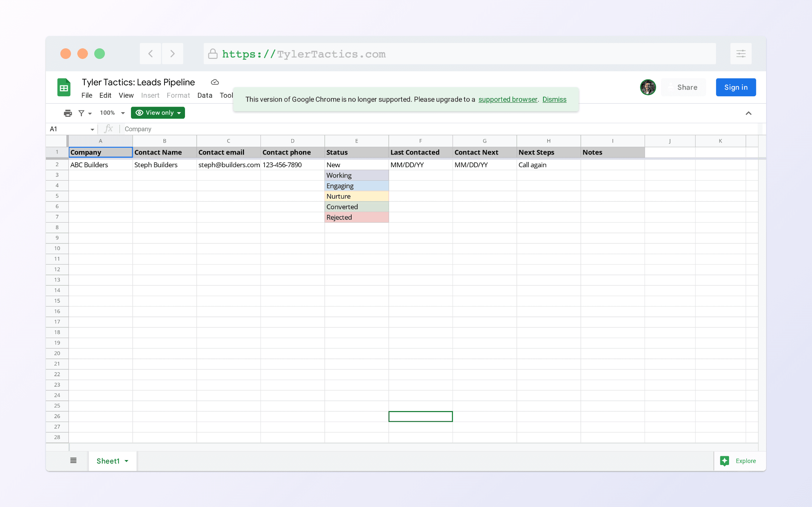Open the 100% zoom dropdown
812x507 pixels.
pyautogui.click(x=112, y=113)
